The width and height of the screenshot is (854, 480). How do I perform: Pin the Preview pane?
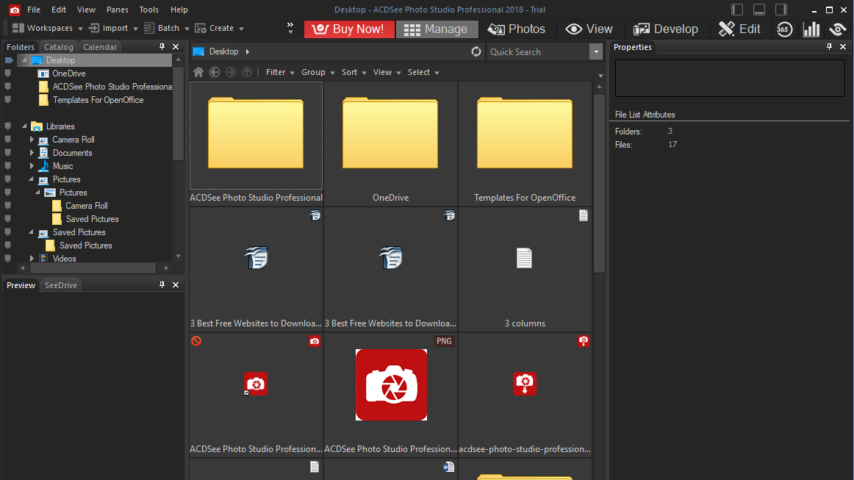162,284
